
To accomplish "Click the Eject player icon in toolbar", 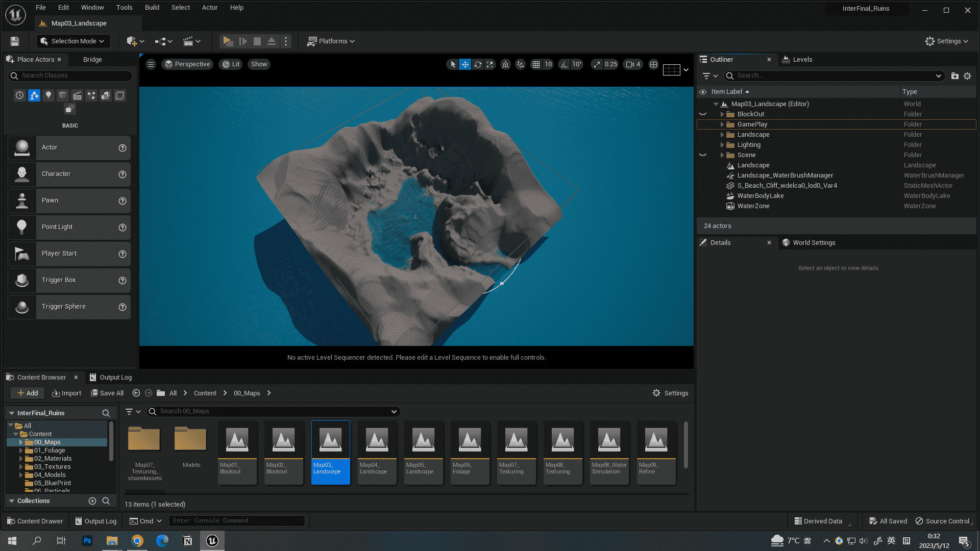I will tap(271, 41).
